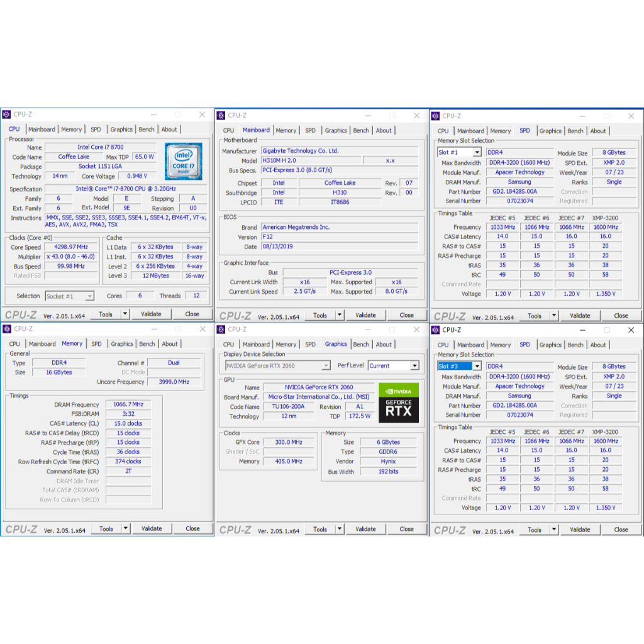The image size is (644, 644).
Task: Open NVIDIA GeForce RTX 2060 display device dropdown
Action: [x=325, y=365]
